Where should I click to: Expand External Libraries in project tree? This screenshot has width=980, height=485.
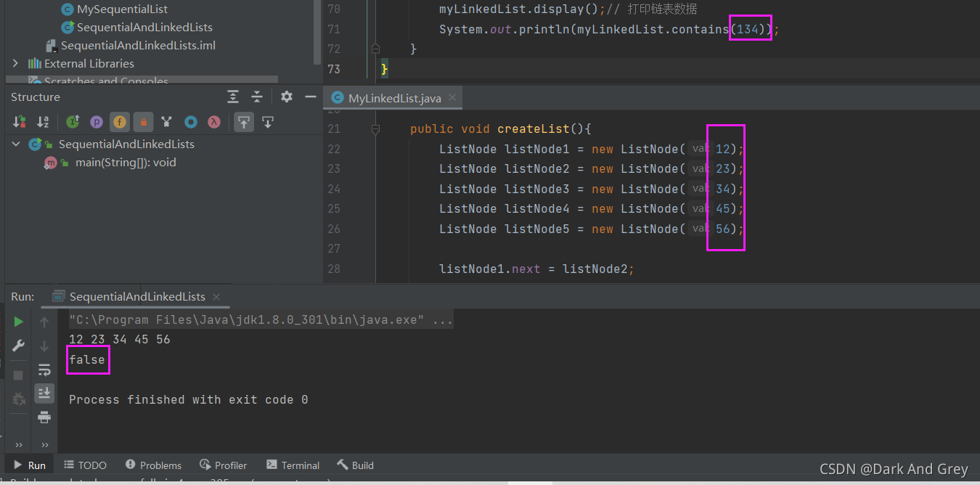click(15, 63)
